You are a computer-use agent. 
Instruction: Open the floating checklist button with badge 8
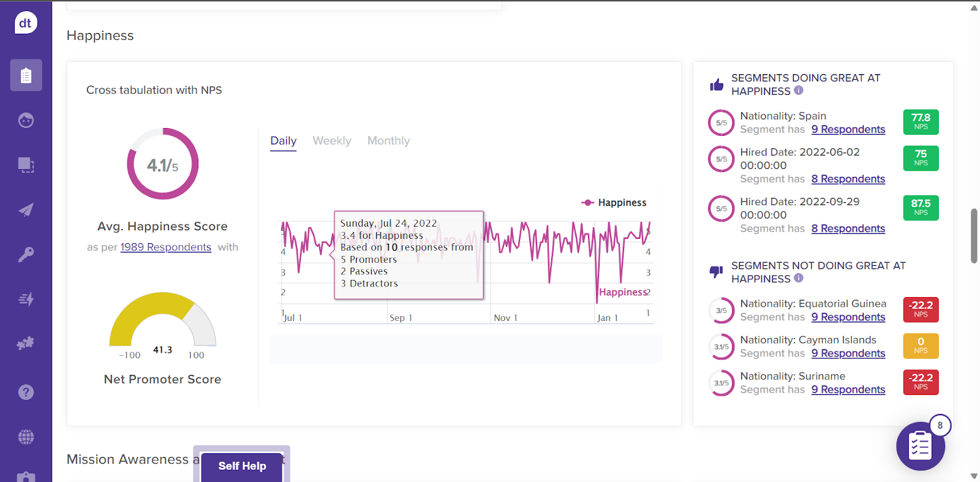[920, 446]
